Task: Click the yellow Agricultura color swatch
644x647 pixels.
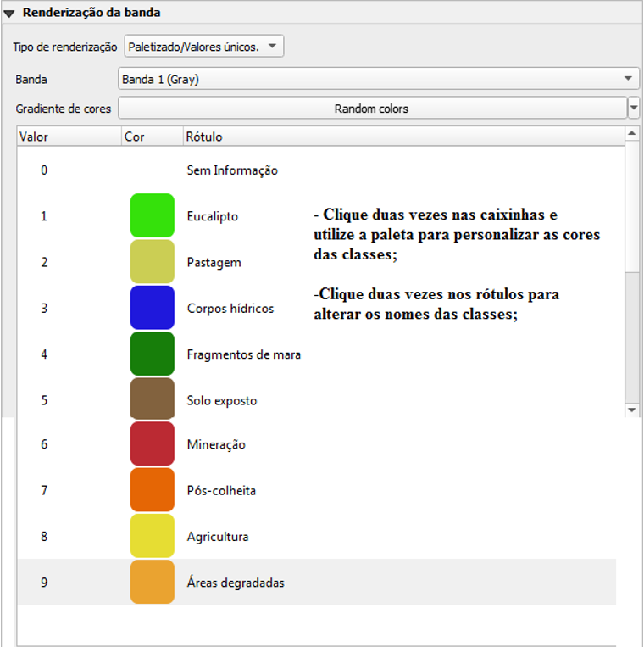Action: coord(153,536)
